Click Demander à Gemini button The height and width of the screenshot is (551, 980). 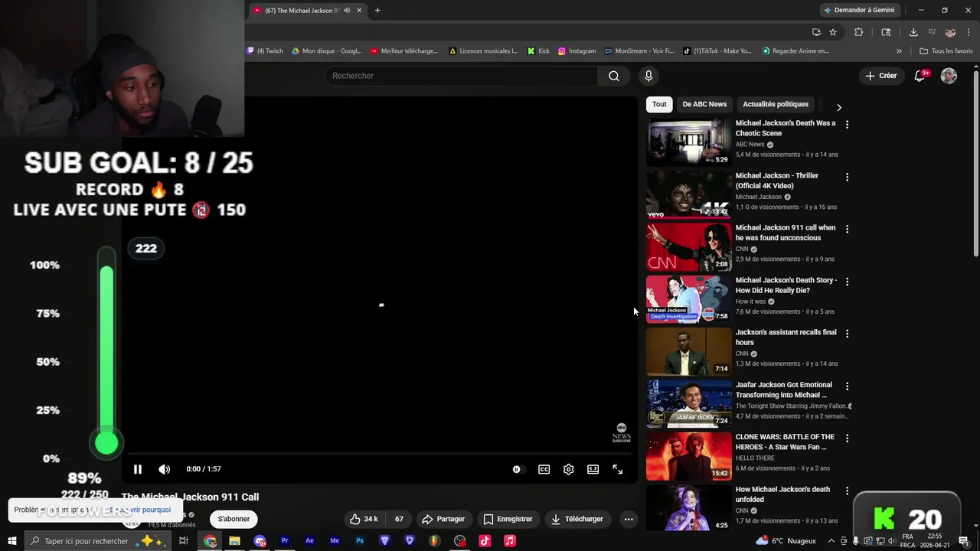coord(859,10)
